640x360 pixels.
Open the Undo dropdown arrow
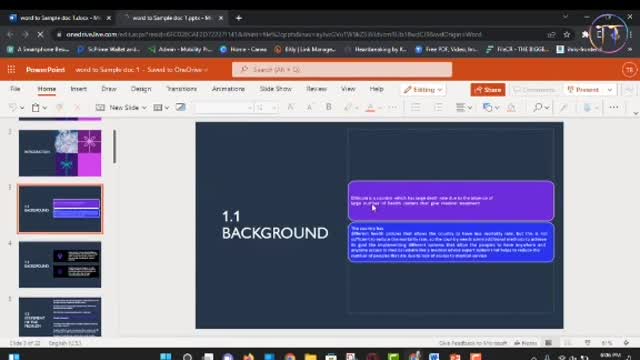coord(22,108)
